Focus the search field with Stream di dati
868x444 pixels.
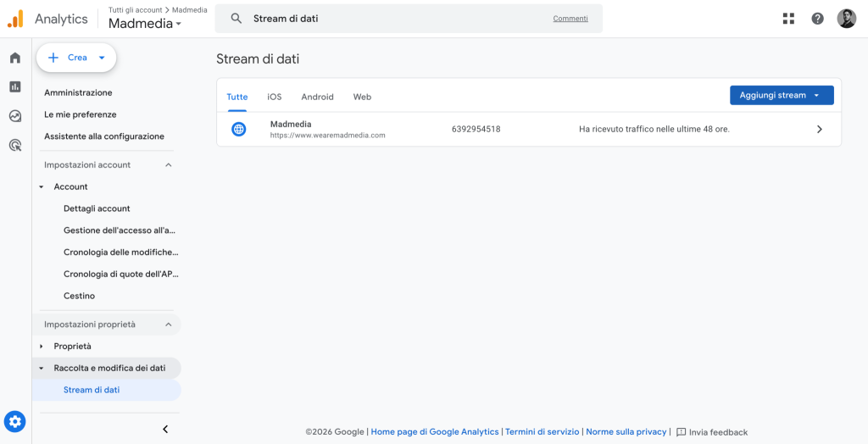coord(409,19)
